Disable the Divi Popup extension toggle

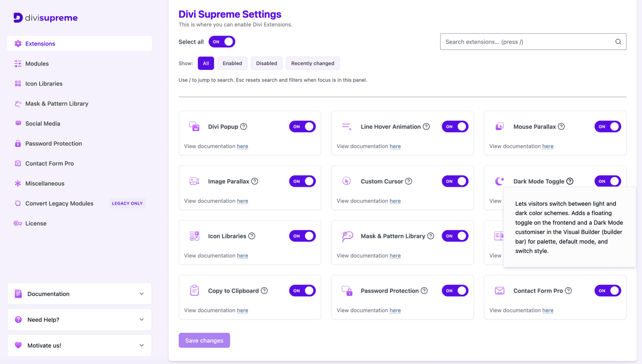pos(303,126)
